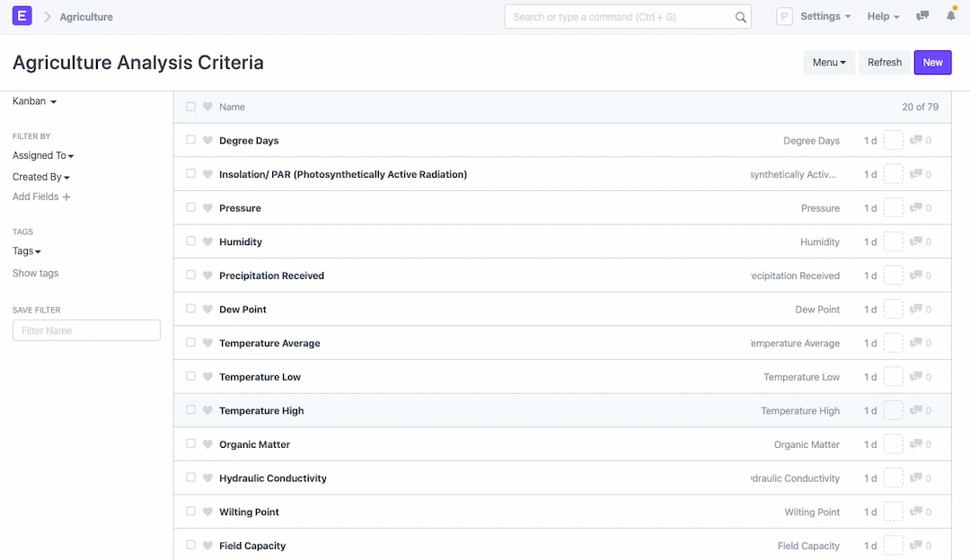Open the Settings menu in navbar
This screenshot has width=970, height=560.
point(825,16)
